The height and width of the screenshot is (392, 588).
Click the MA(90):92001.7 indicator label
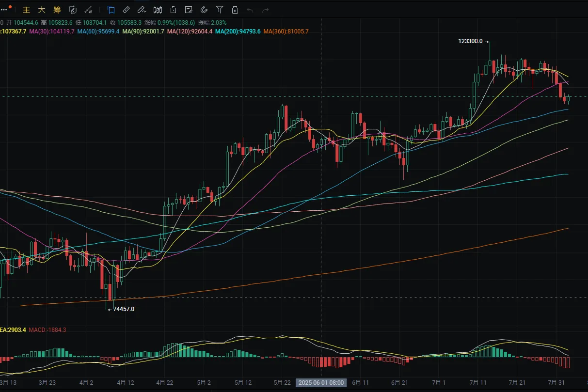coord(143,31)
